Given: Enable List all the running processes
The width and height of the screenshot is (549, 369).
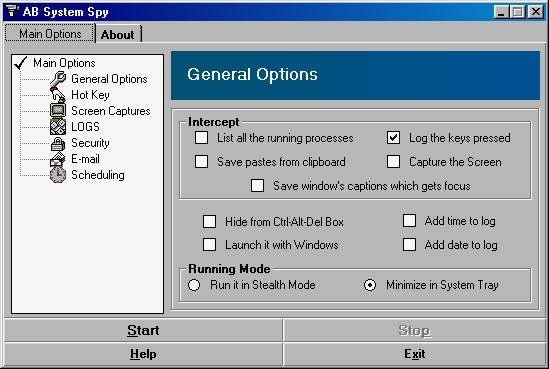Looking at the screenshot, I should (201, 138).
